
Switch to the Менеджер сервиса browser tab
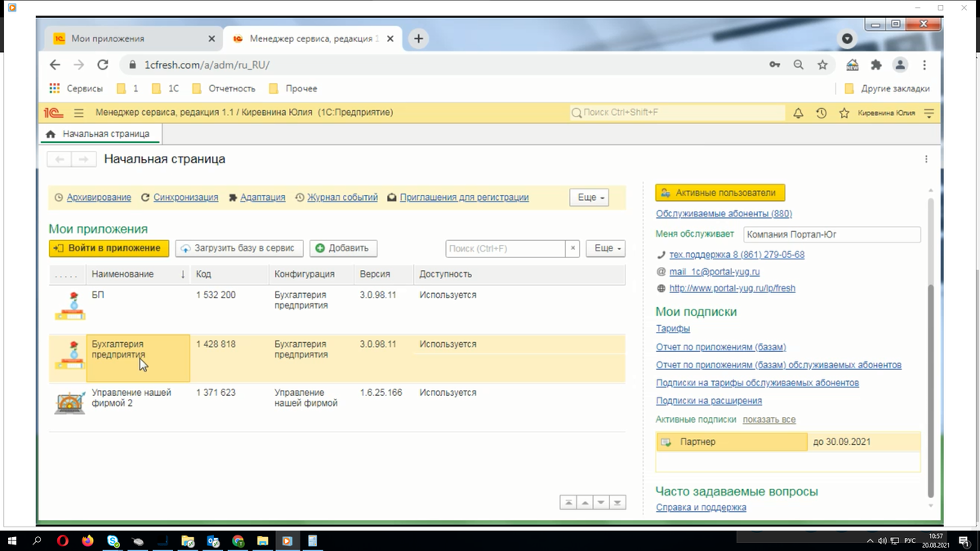click(312, 38)
